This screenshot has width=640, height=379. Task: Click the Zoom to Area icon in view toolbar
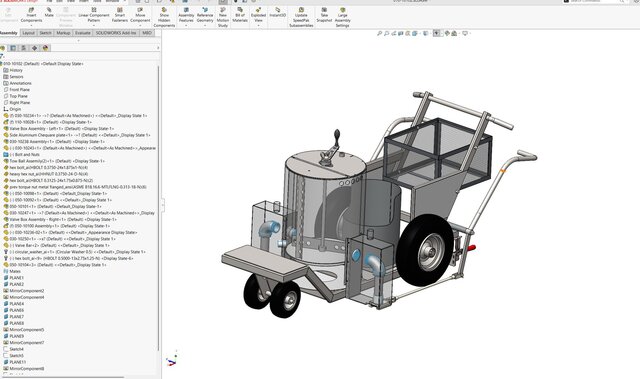point(387,33)
